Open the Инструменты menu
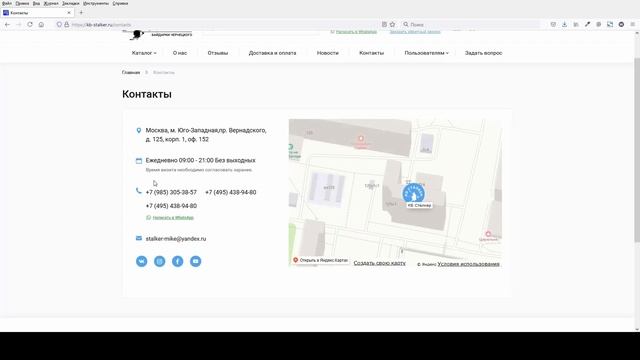The width and height of the screenshot is (640, 360). click(96, 3)
